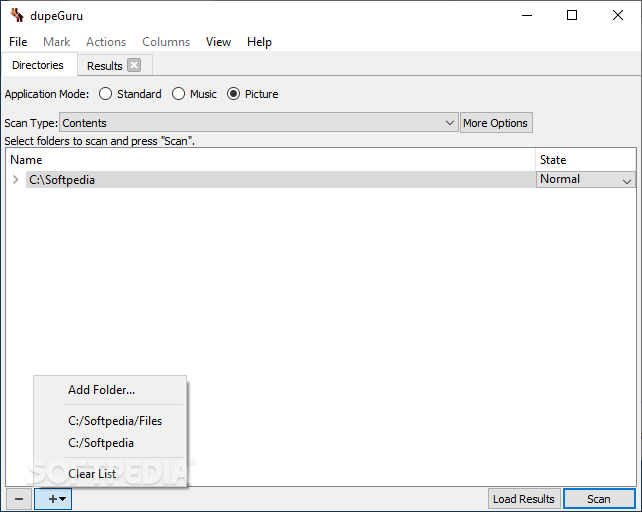Open the Scan Type Contents dropdown
Image resolution: width=642 pixels, height=512 pixels.
click(x=259, y=123)
